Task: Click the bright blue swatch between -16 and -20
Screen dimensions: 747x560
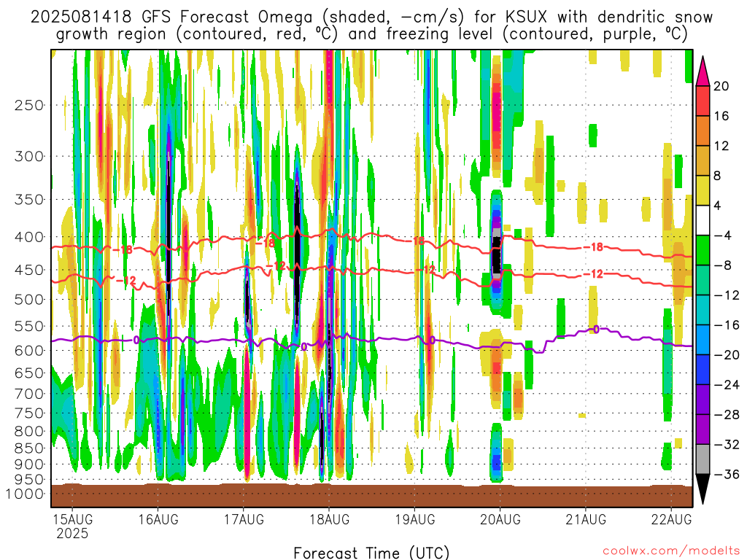Action: click(703, 340)
